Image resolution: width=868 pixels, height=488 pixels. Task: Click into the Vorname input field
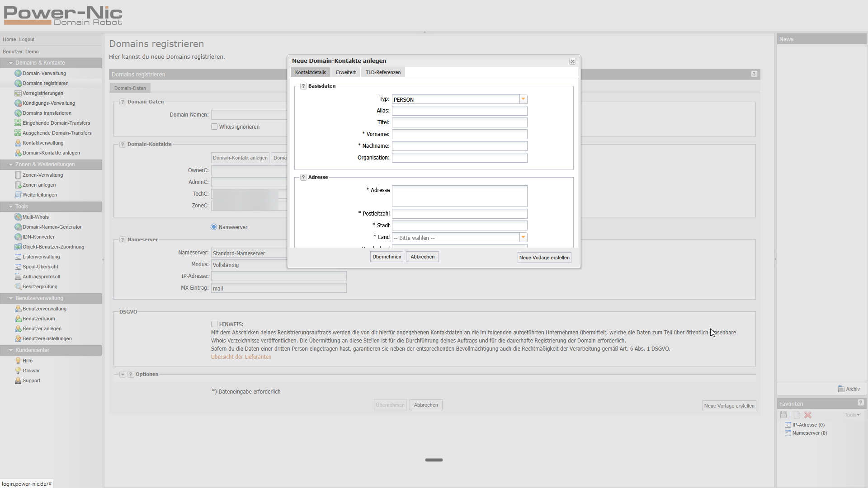pyautogui.click(x=459, y=134)
